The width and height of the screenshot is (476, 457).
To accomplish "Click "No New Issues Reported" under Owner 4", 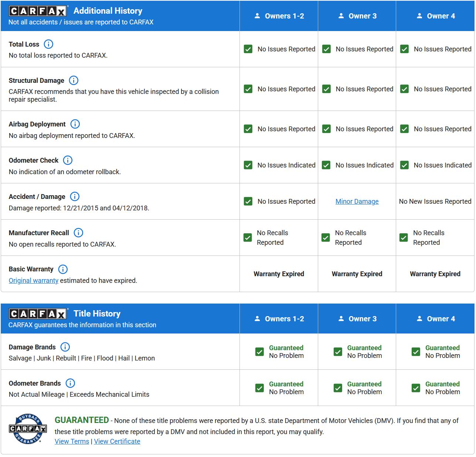I will pos(435,202).
